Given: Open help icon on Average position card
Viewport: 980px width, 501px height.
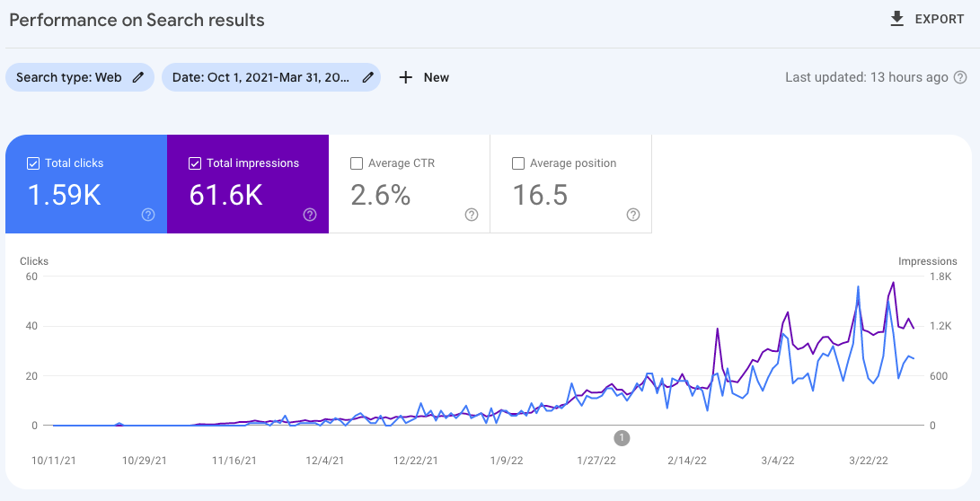Looking at the screenshot, I should click(x=633, y=215).
